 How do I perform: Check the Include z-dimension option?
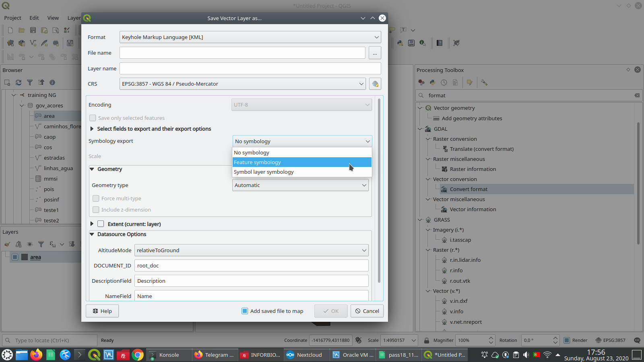coord(96,210)
